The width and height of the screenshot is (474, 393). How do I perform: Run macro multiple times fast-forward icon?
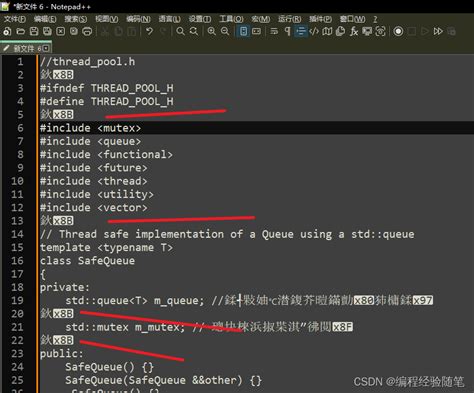tap(438, 31)
